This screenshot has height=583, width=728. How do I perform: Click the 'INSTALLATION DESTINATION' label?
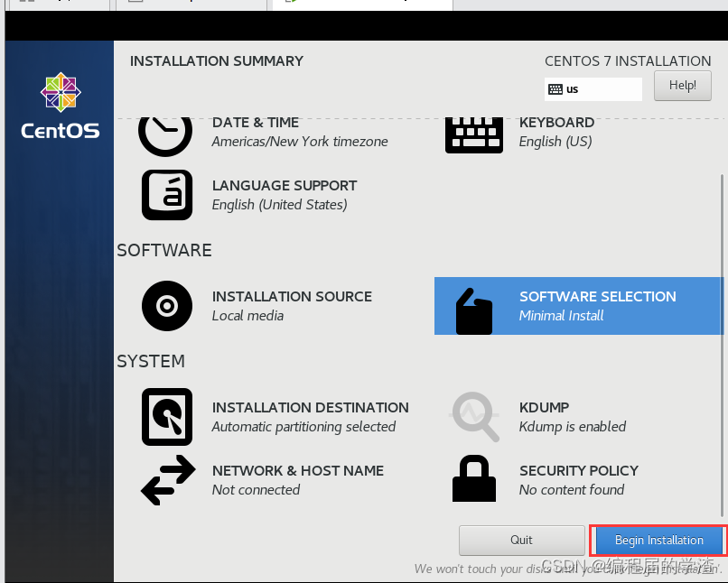(x=310, y=407)
